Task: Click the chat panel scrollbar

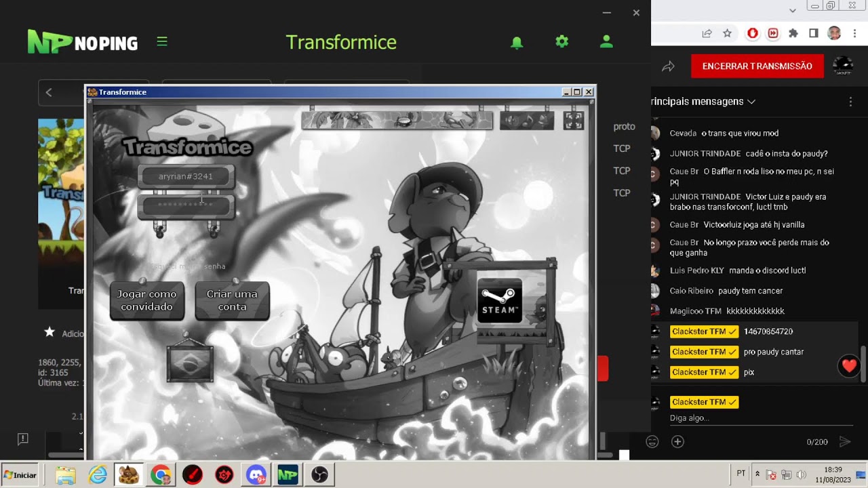Action: pyautogui.click(x=863, y=363)
